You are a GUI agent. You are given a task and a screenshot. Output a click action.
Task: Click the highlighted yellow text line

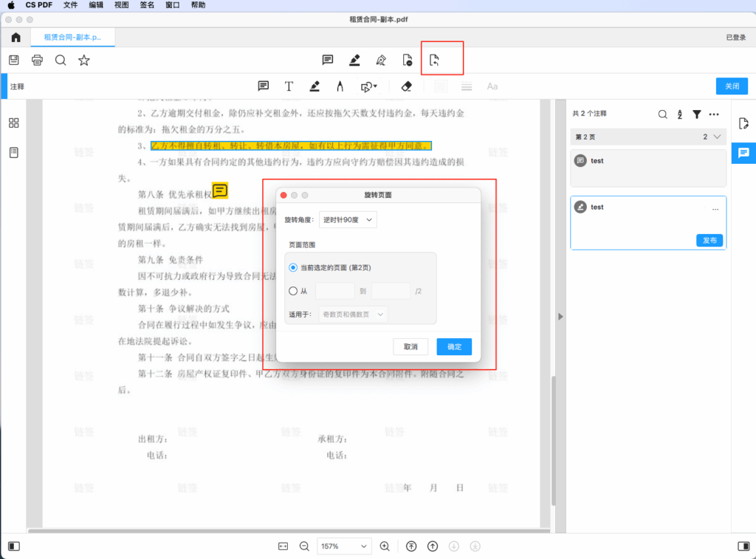tap(291, 145)
